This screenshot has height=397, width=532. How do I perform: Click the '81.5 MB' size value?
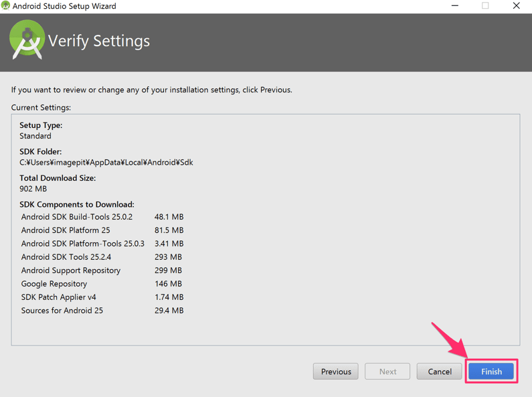point(169,230)
